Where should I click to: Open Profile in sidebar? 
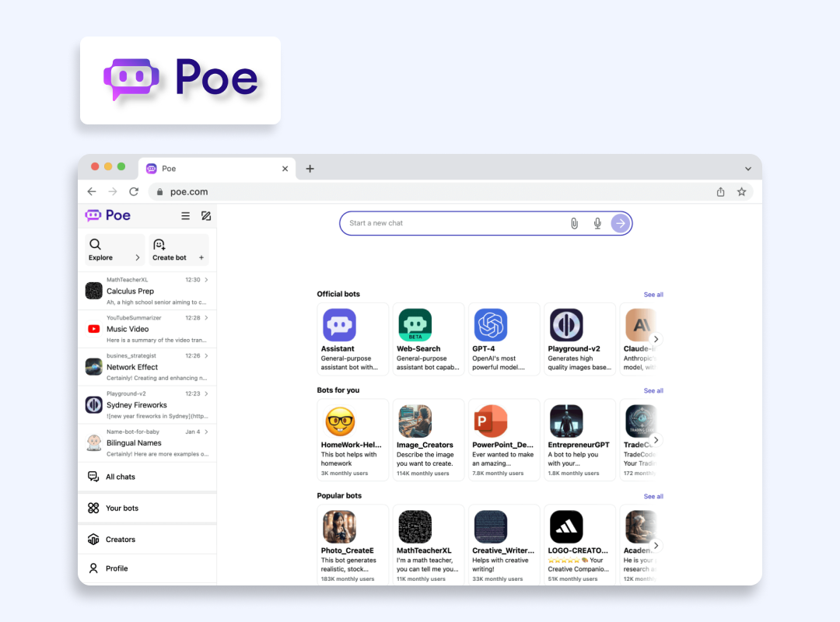point(147,568)
